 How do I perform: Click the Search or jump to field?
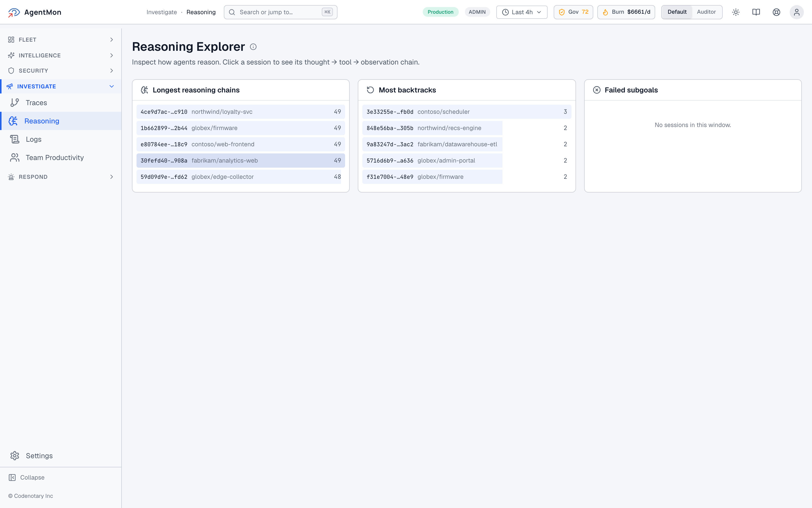tap(280, 12)
